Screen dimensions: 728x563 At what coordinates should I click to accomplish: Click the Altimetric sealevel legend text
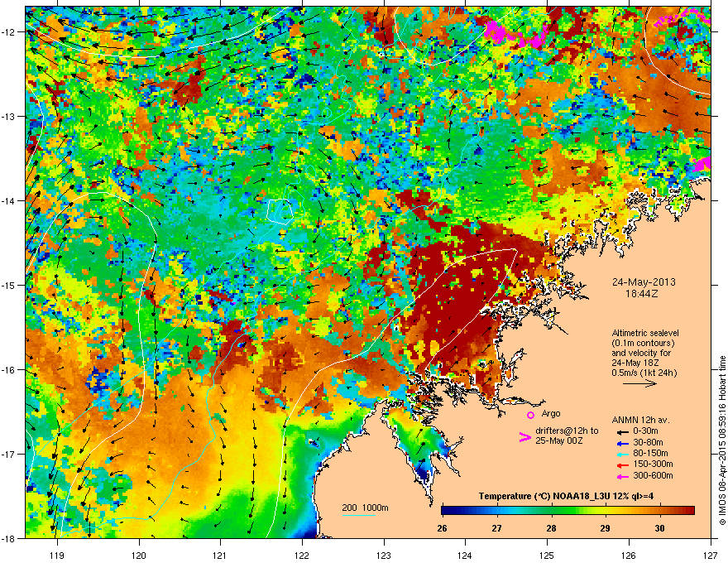point(645,333)
